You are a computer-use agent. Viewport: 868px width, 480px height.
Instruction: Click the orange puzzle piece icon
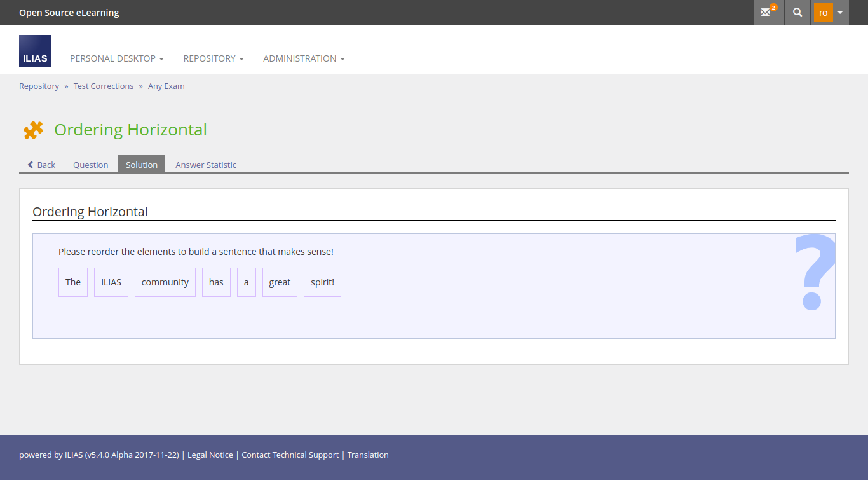coord(33,130)
